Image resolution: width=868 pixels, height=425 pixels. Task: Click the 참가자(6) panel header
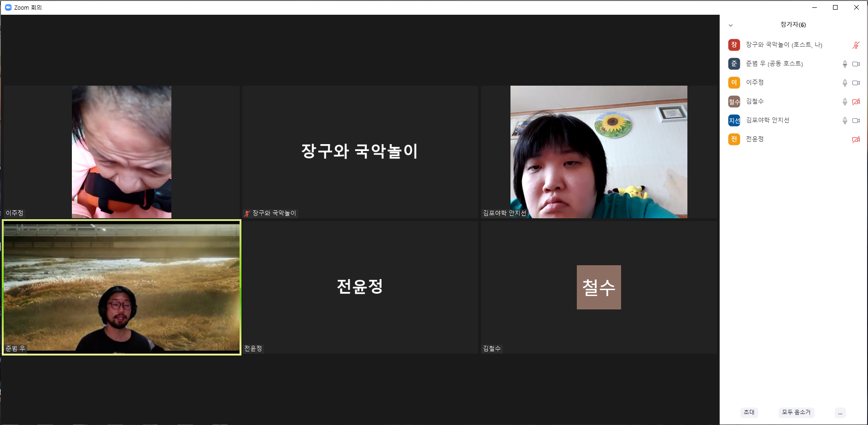(x=793, y=25)
